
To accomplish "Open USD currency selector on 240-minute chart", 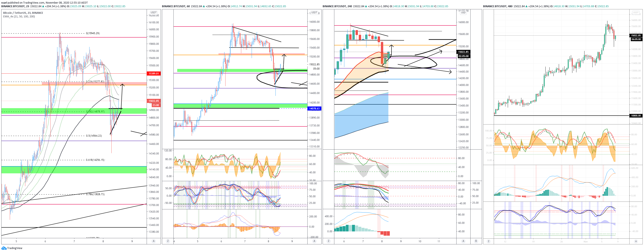I will pyautogui.click(x=463, y=13).
